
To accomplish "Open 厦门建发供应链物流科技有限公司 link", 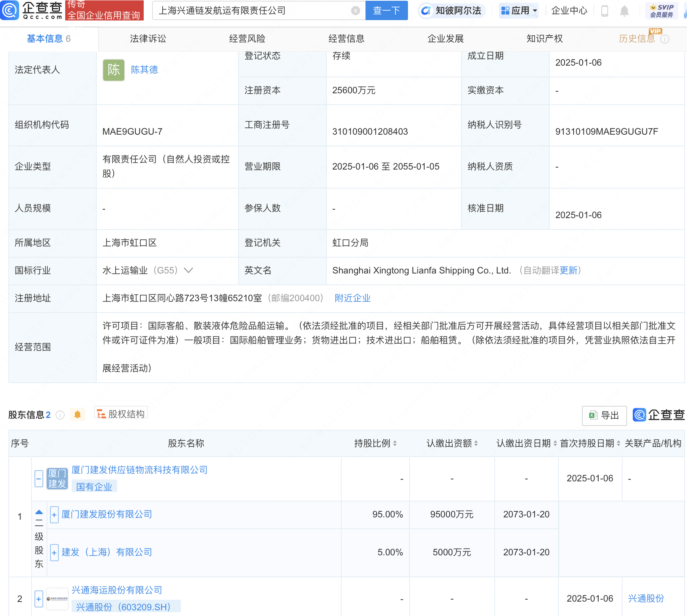I will [x=140, y=470].
